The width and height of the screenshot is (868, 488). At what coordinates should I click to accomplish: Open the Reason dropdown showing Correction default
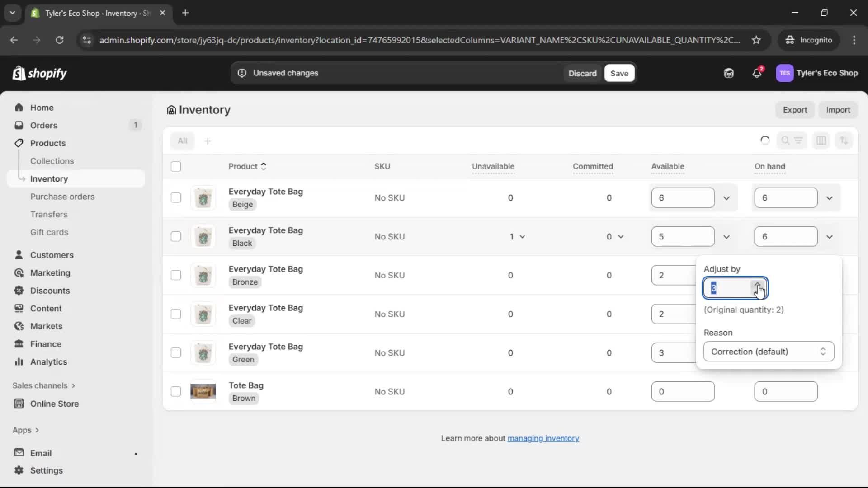click(x=768, y=352)
